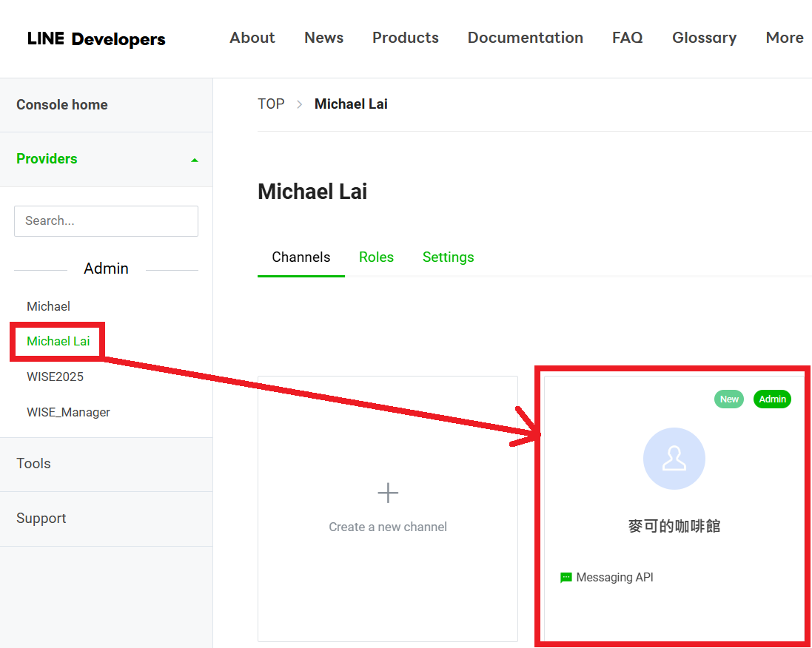Click the plus icon for new channel

point(388,493)
